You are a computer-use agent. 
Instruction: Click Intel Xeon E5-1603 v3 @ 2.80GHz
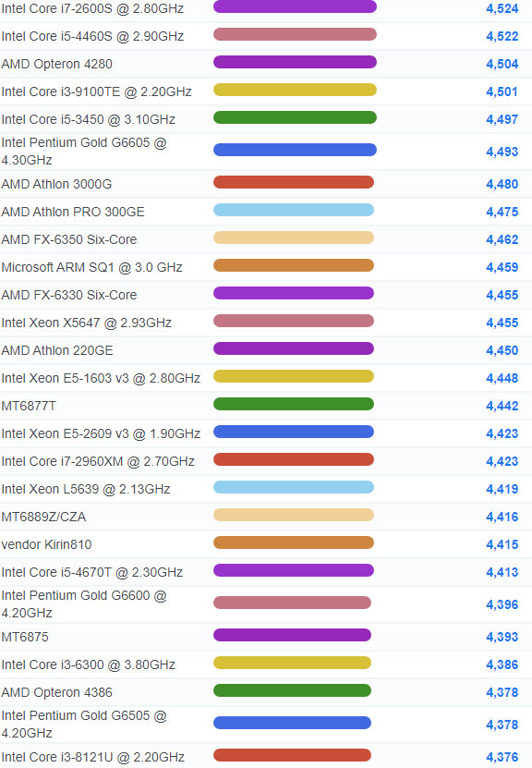(101, 378)
